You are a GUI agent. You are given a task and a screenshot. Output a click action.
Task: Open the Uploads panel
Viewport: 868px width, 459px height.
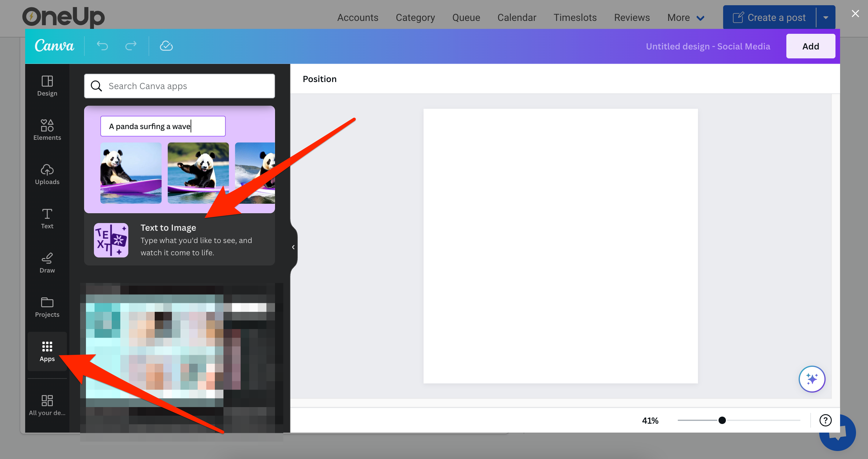[47, 174]
